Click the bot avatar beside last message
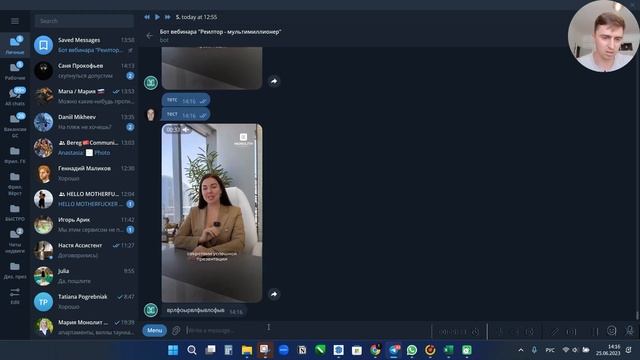The image size is (640, 360). coord(151,310)
